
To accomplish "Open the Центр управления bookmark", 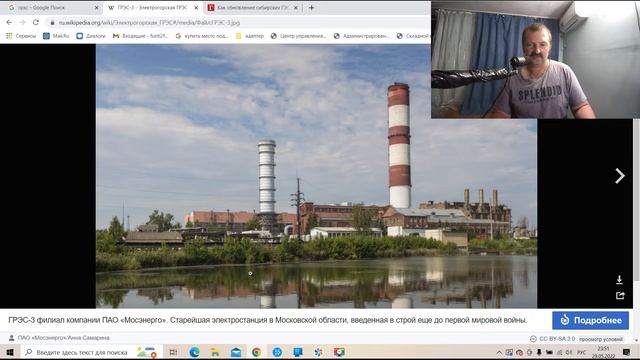I will tap(299, 36).
